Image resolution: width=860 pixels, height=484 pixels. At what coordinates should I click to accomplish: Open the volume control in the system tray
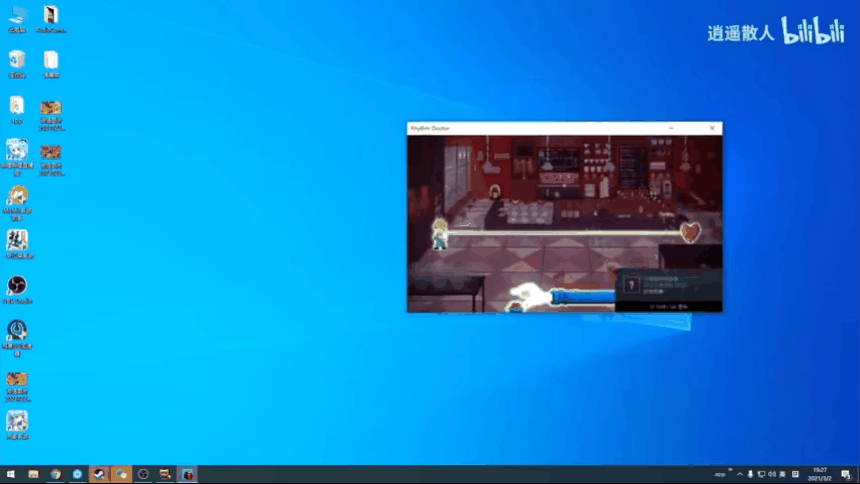[x=772, y=474]
